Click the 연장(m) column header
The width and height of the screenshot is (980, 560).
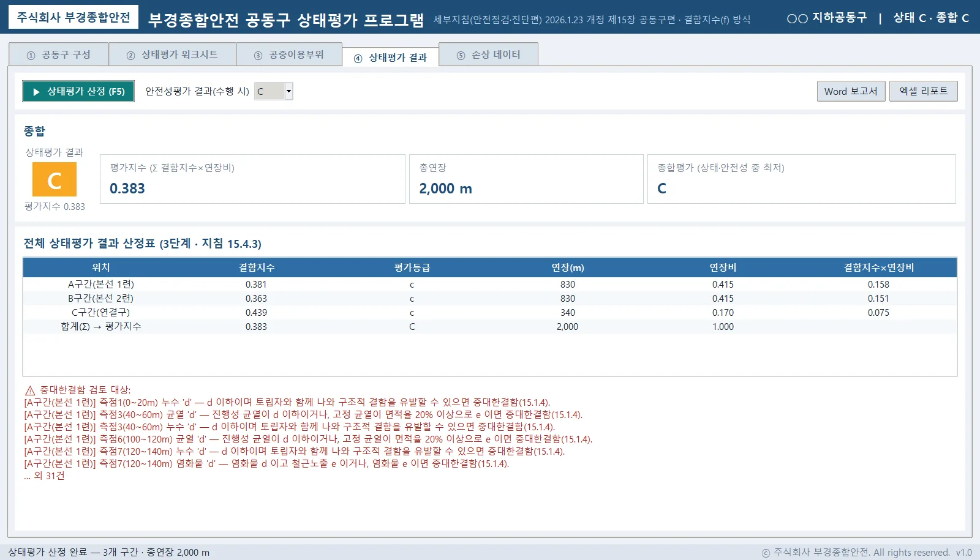click(567, 267)
